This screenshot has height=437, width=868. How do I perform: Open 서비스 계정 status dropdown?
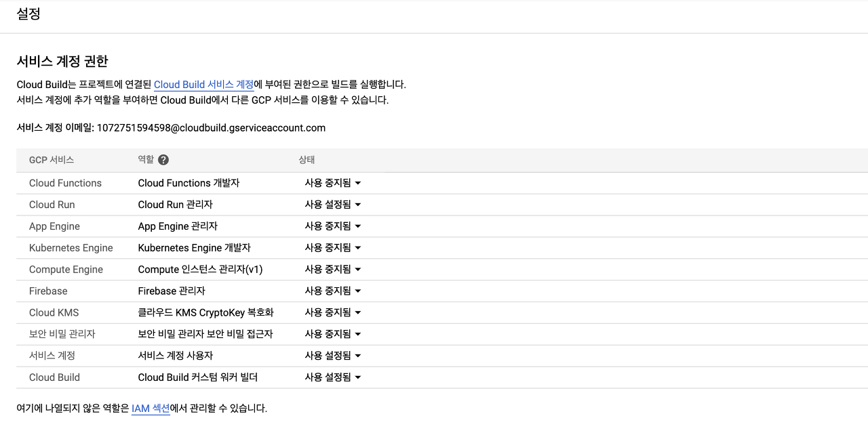332,356
